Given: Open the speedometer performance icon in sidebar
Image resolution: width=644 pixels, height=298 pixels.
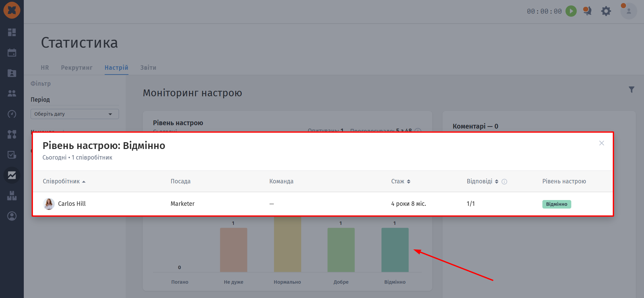Looking at the screenshot, I should pyautogui.click(x=12, y=114).
